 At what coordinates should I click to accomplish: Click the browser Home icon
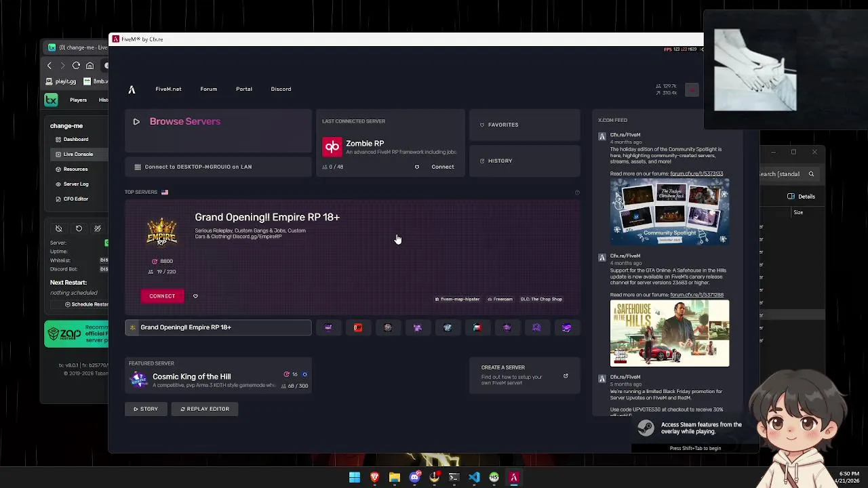coord(90,65)
